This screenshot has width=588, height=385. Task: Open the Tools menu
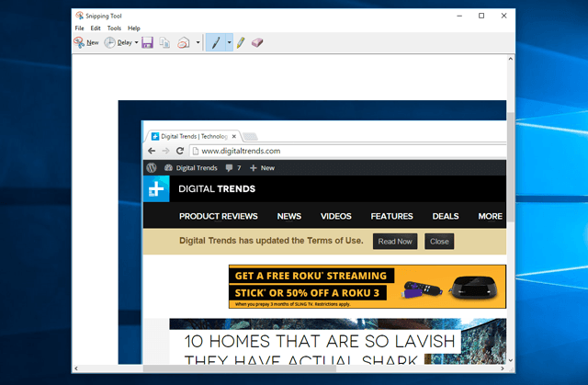[114, 28]
